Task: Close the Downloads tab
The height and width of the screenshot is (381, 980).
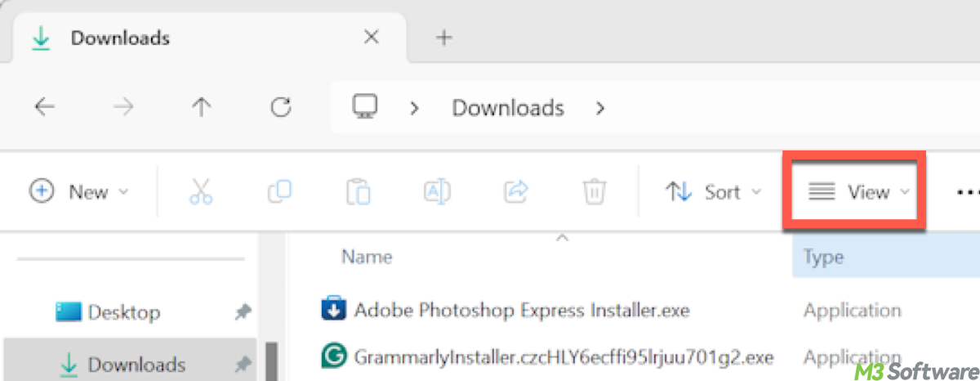Action: 371,37
